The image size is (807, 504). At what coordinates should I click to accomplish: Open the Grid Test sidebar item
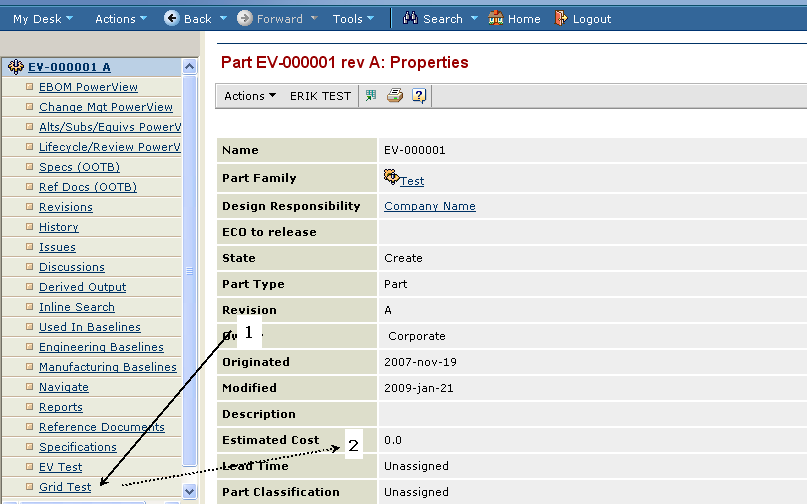[65, 487]
